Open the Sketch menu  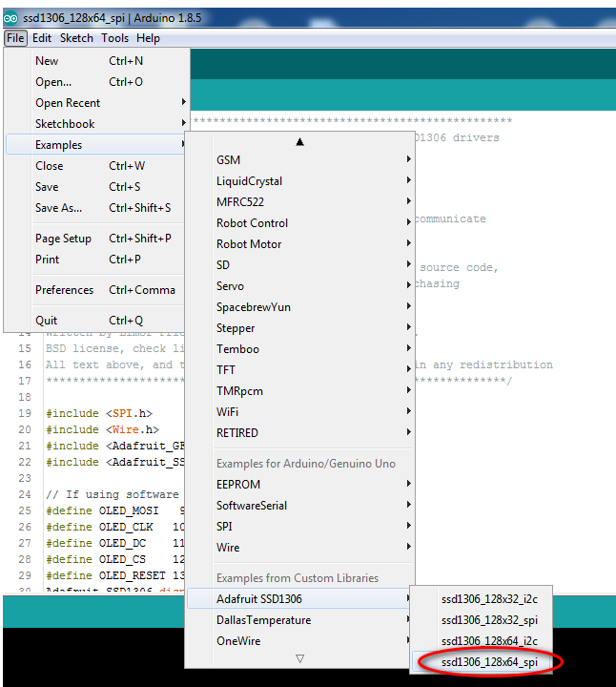(x=76, y=38)
